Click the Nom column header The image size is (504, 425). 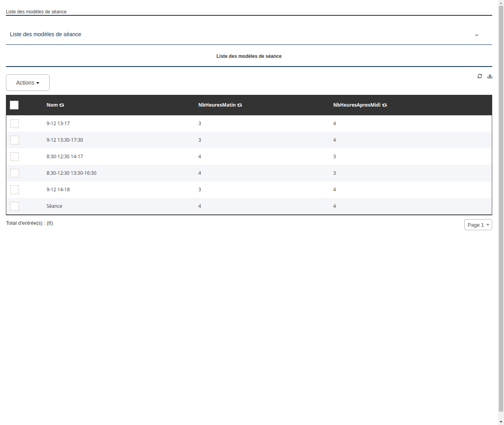tap(52, 105)
